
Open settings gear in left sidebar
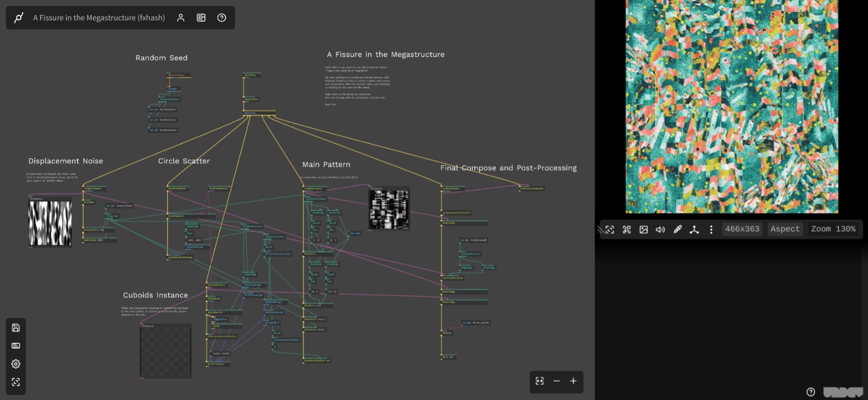tap(16, 364)
